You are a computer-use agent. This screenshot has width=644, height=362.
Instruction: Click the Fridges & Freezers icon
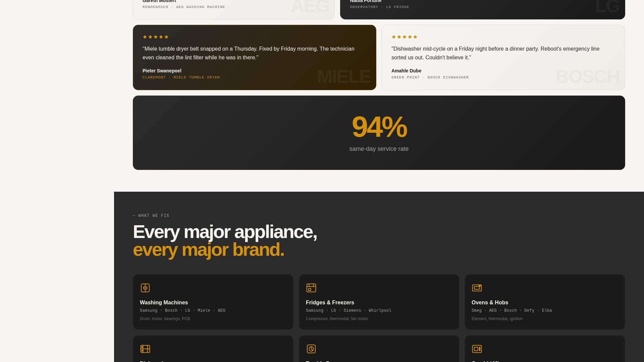[311, 288]
